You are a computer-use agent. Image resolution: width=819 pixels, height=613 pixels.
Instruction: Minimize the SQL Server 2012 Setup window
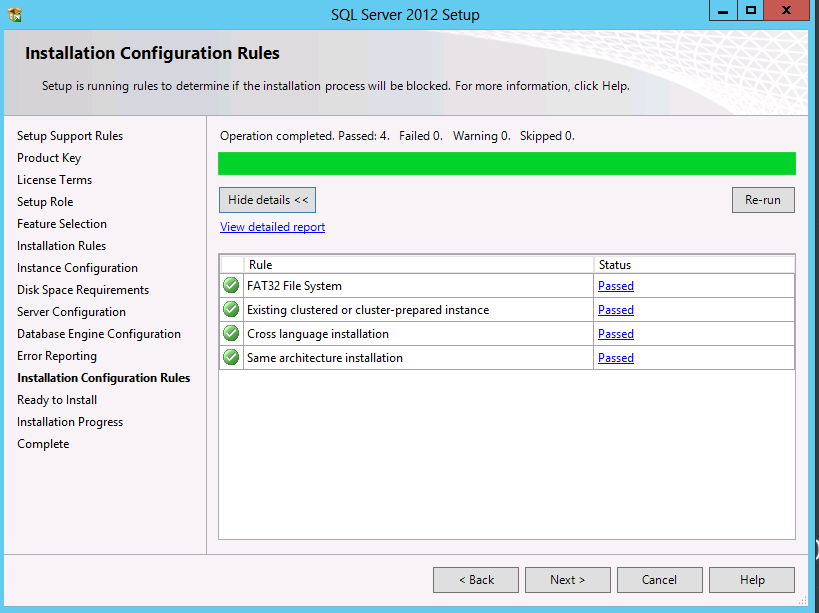[723, 10]
